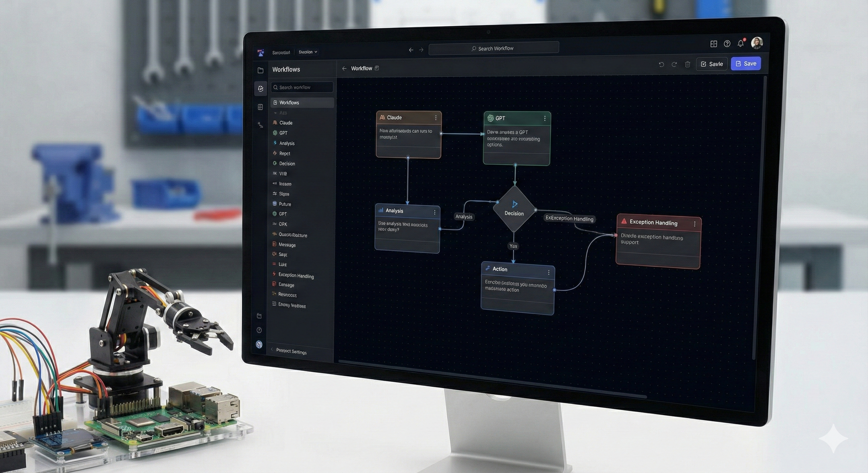
Task: Click the Exception Handling edge label
Action: point(569,219)
